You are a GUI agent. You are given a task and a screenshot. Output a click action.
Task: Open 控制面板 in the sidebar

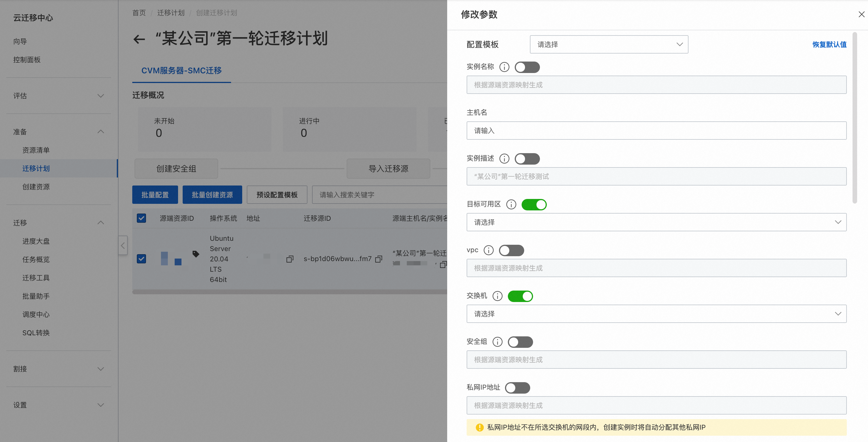tap(27, 60)
